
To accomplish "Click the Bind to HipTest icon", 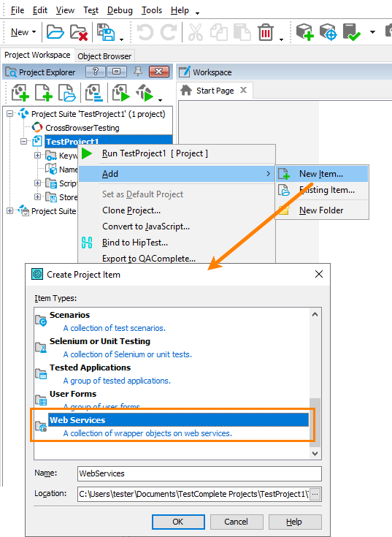I will 87,243.
